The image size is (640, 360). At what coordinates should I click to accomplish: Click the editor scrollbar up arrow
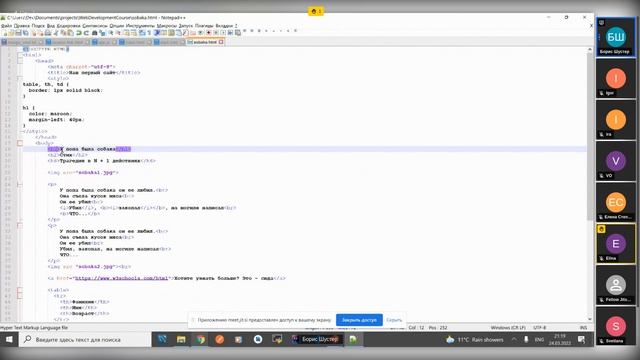tap(590, 49)
